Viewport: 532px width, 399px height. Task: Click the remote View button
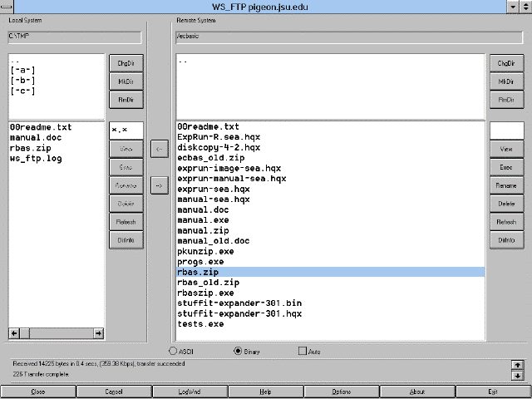pos(506,149)
